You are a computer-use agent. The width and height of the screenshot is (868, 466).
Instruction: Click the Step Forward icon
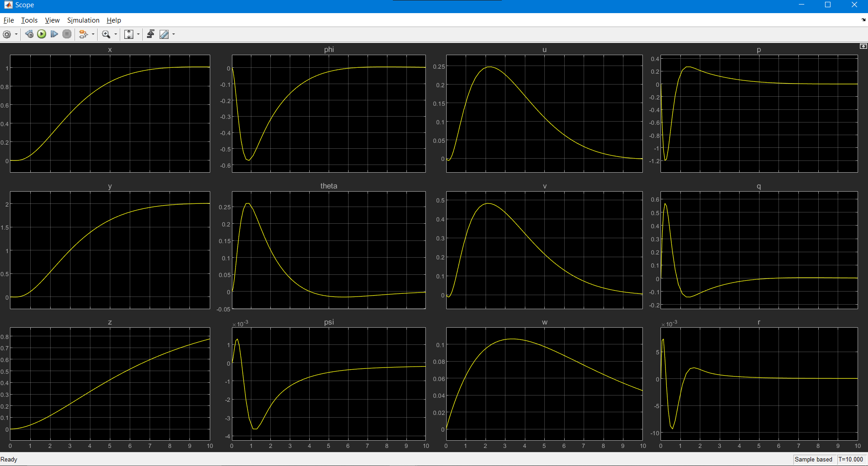(x=54, y=34)
